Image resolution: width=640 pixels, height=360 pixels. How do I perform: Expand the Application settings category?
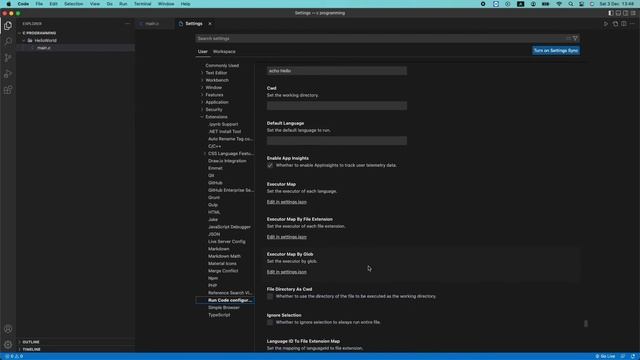coord(202,102)
